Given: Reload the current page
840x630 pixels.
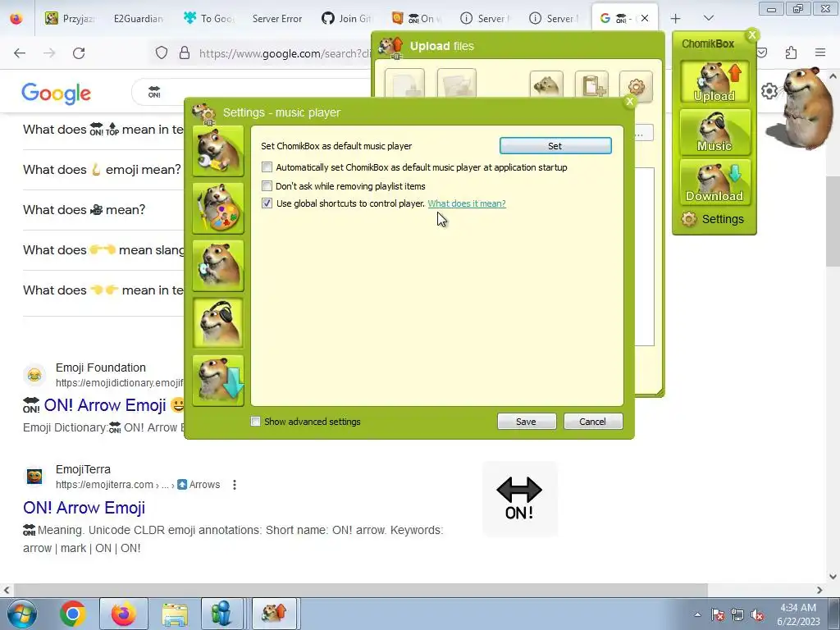Looking at the screenshot, I should point(79,53).
